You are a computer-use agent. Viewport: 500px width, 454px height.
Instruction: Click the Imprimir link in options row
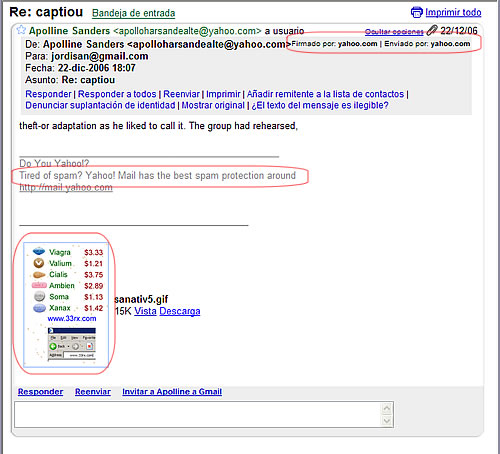223,94
